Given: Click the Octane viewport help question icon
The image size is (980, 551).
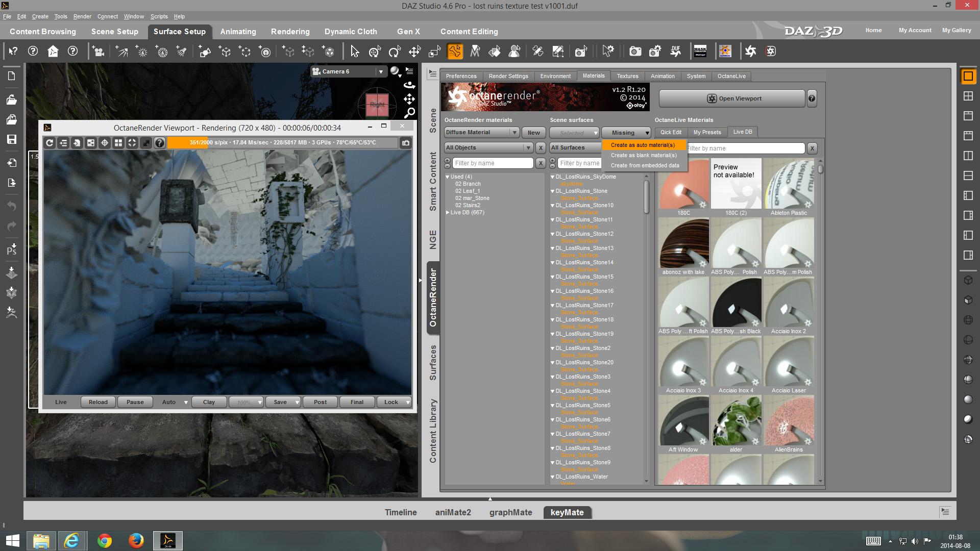Looking at the screenshot, I should [160, 143].
